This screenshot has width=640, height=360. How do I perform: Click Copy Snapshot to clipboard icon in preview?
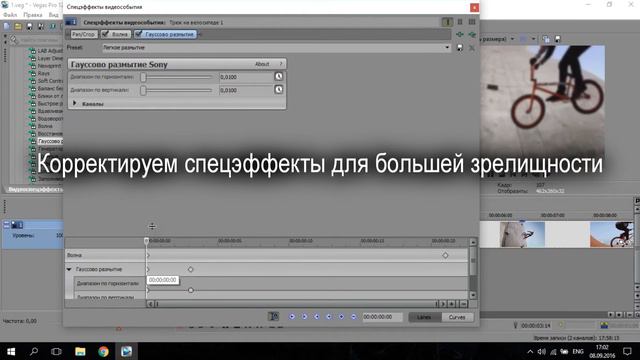pos(546,39)
